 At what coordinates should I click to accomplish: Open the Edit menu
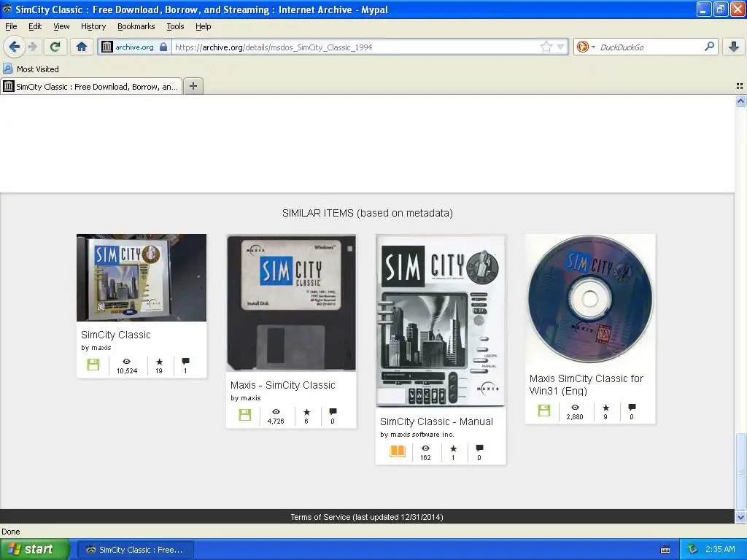(x=35, y=26)
